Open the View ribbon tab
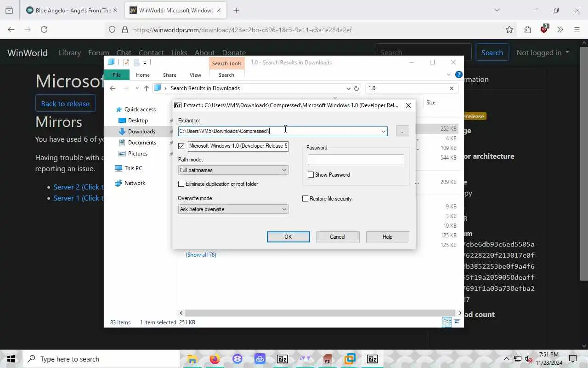Viewport: 588px width, 368px height. (x=195, y=75)
